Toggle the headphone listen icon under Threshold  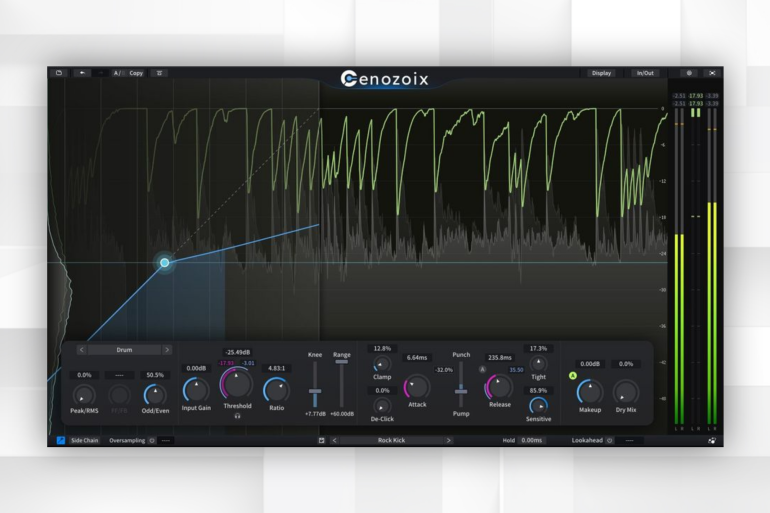tap(237, 416)
